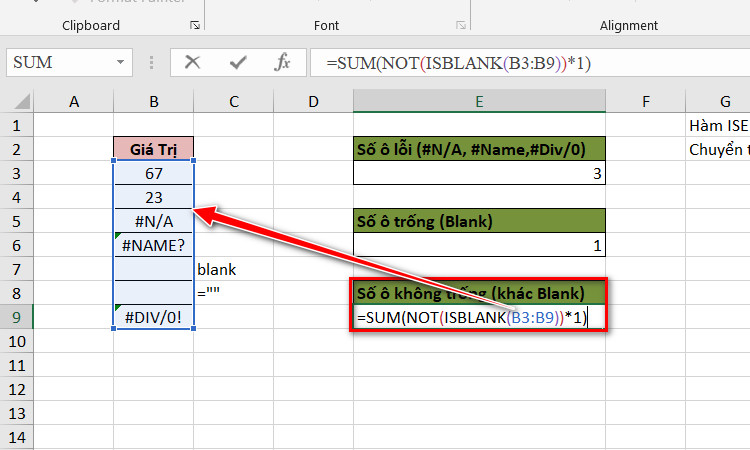Select row 2 header
The width and height of the screenshot is (750, 450).
pyautogui.click(x=17, y=149)
